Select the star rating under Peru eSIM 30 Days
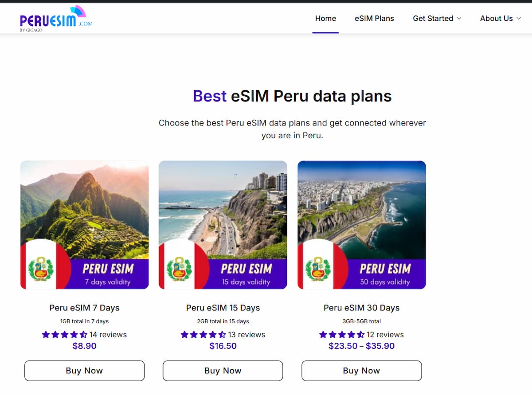 342,335
